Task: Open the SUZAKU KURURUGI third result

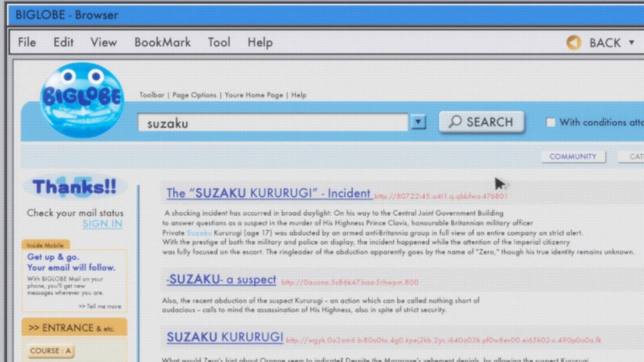Action: 225,337
